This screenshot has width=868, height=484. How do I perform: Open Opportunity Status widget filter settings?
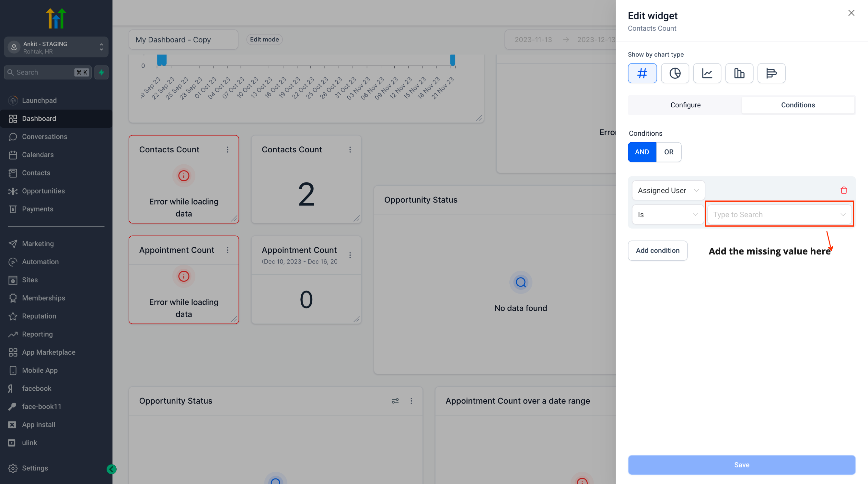click(395, 401)
